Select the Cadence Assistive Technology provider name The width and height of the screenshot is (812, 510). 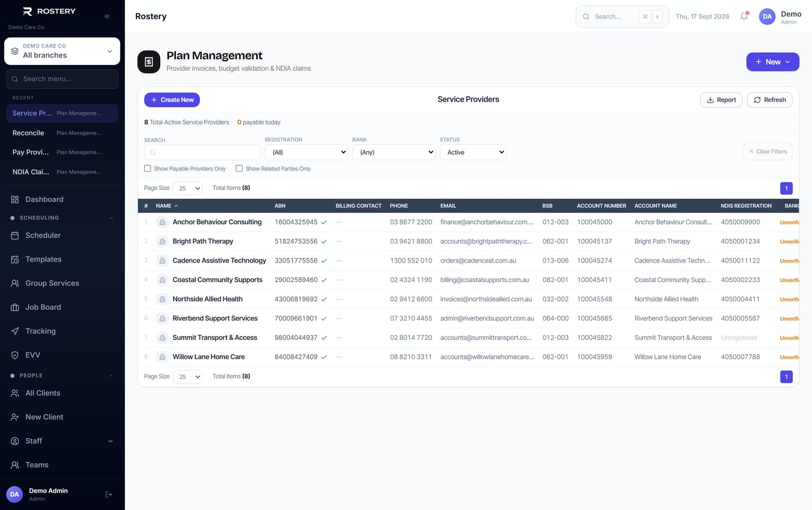219,260
